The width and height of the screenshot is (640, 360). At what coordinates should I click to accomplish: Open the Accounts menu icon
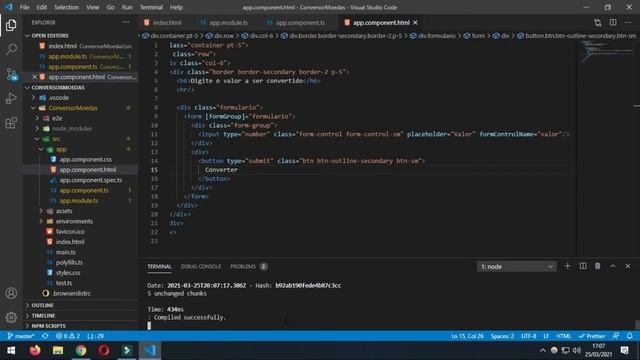(x=11, y=293)
